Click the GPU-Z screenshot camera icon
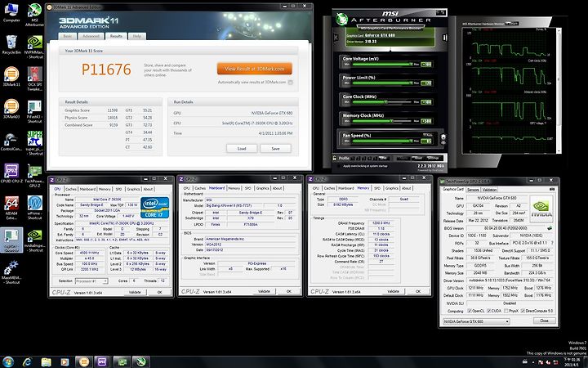 [x=552, y=189]
